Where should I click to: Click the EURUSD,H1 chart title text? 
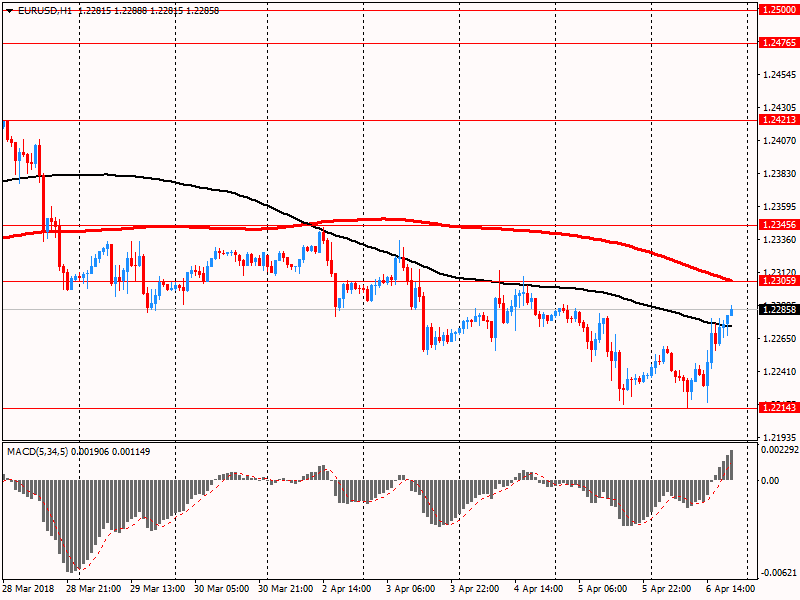click(45, 10)
